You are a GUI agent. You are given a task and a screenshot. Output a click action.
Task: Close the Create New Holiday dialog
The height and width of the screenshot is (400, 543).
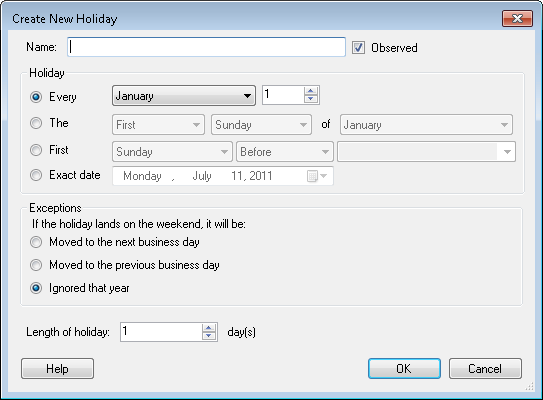click(517, 18)
